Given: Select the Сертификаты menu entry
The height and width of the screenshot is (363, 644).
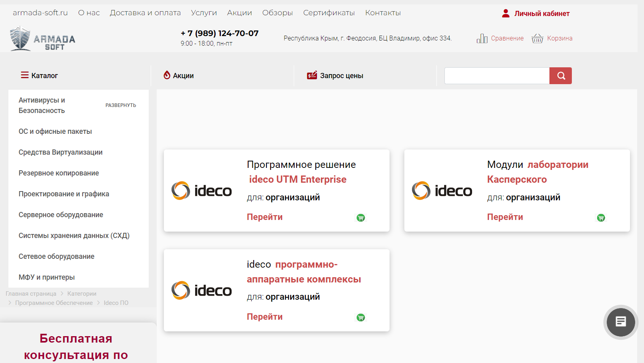Looking at the screenshot, I should (x=329, y=13).
